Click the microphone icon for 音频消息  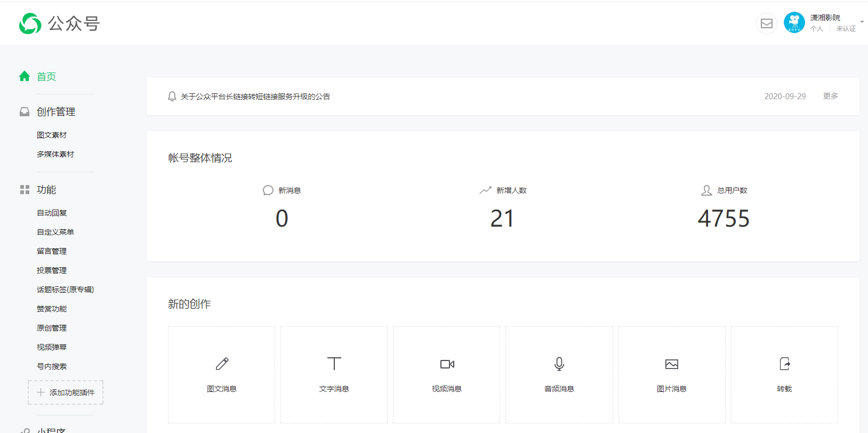coord(559,364)
